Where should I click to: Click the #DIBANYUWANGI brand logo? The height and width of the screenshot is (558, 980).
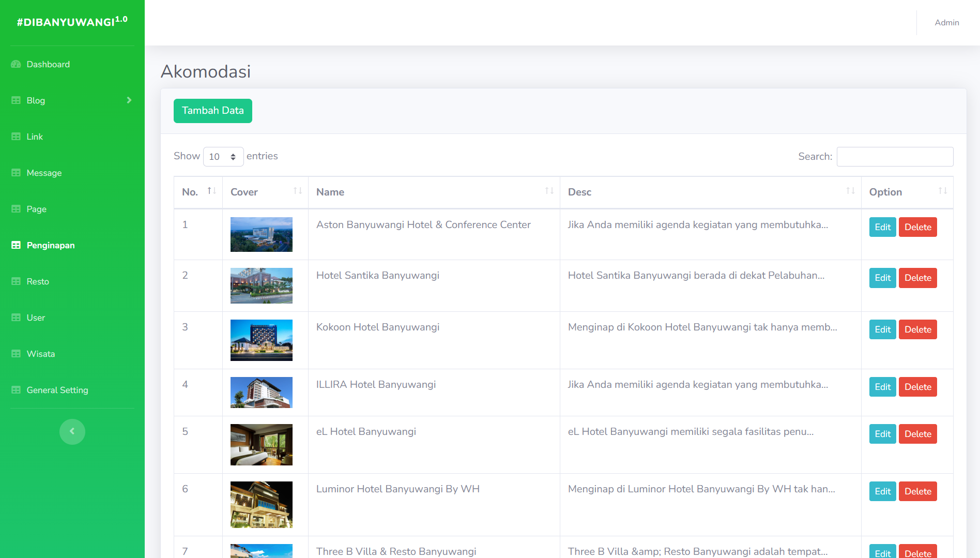pos(72,22)
